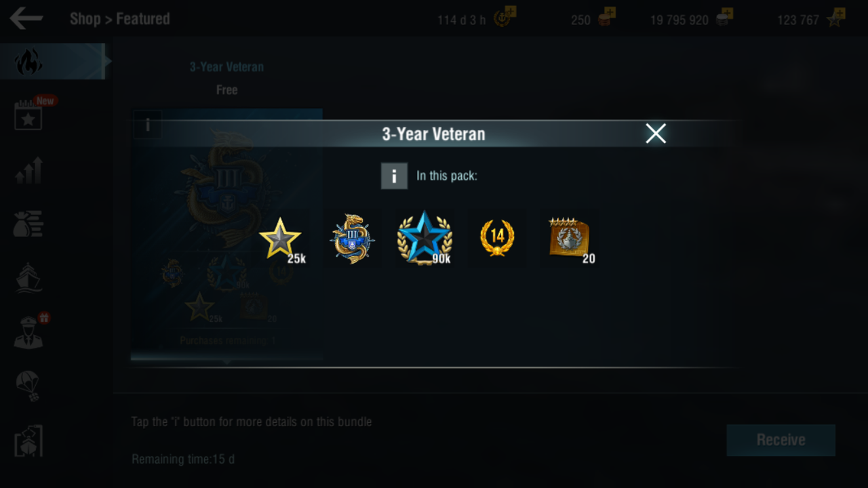Select the 25k silver star reward
The image size is (868, 488).
coord(281,239)
